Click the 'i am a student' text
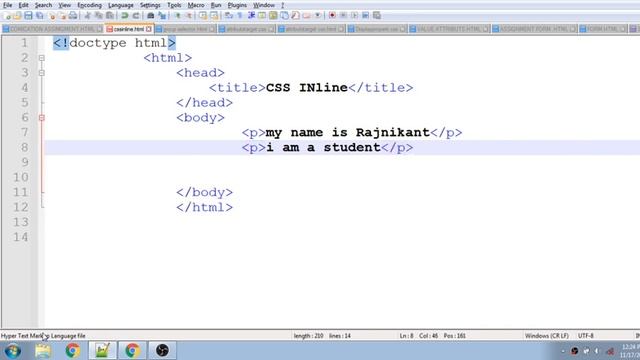Image resolution: width=640 pixels, height=360 pixels. [323, 147]
